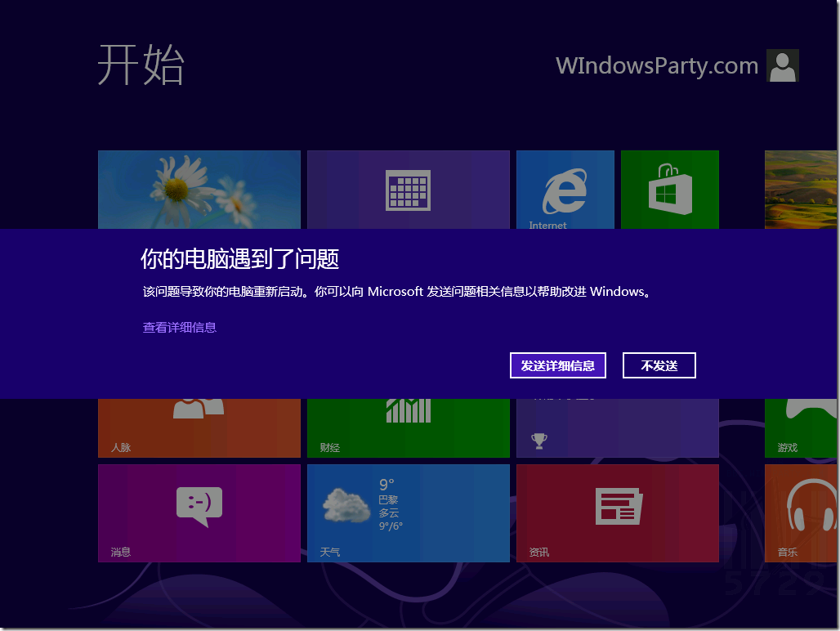Open the 天气 (Weather) tile
Image resolution: width=840 pixels, height=631 pixels.
pos(409,512)
